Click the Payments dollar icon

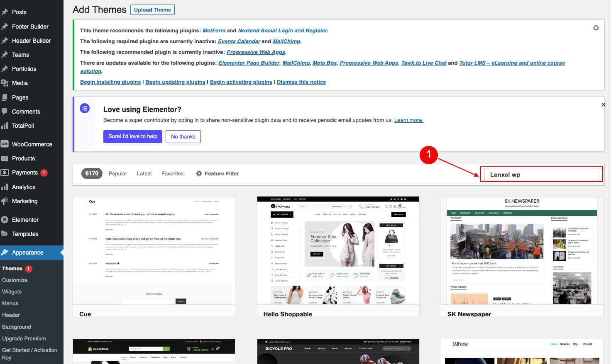pos(5,172)
